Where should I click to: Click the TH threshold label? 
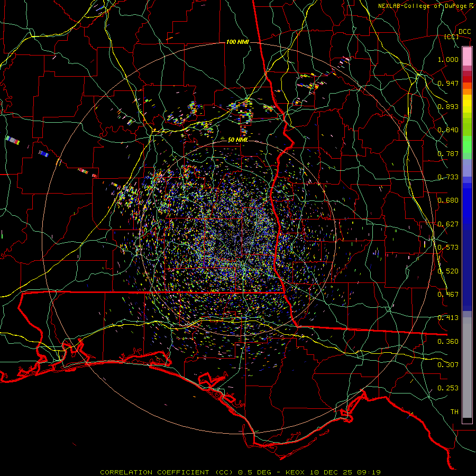[x=454, y=412]
